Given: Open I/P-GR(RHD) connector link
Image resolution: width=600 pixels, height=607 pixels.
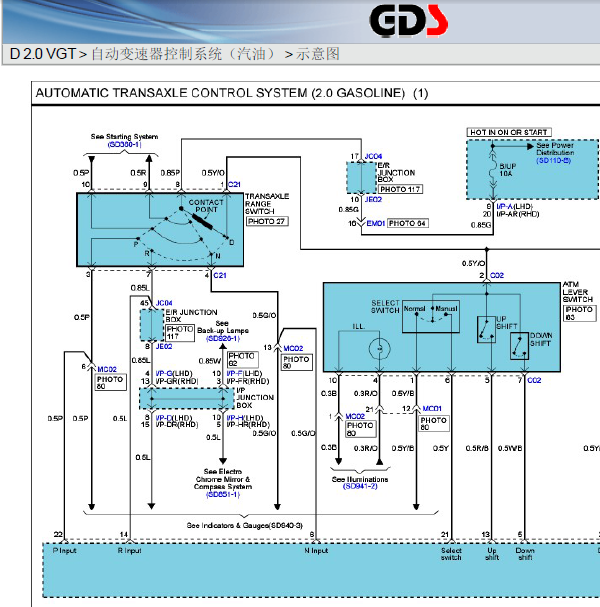Looking at the screenshot, I should [x=177, y=381].
